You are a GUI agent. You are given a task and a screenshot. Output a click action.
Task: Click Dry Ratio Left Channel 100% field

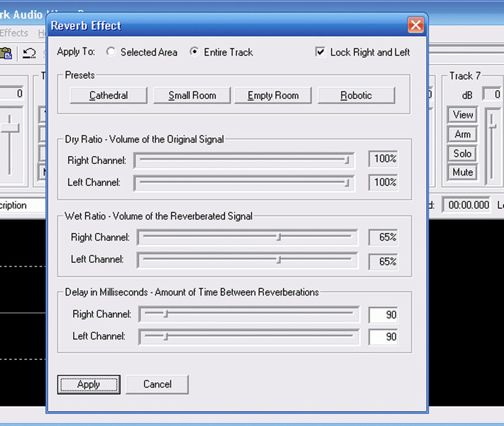pos(383,182)
